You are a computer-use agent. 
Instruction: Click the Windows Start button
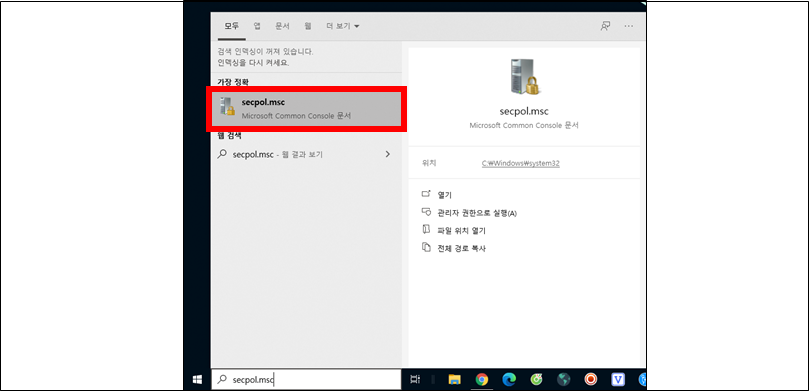pyautogui.click(x=197, y=380)
